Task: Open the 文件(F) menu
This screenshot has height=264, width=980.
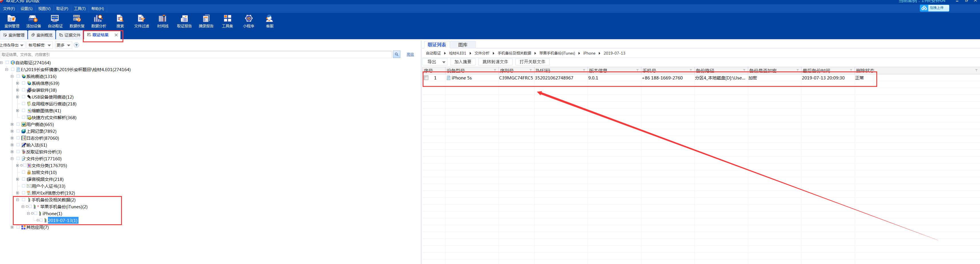Action: [x=9, y=8]
